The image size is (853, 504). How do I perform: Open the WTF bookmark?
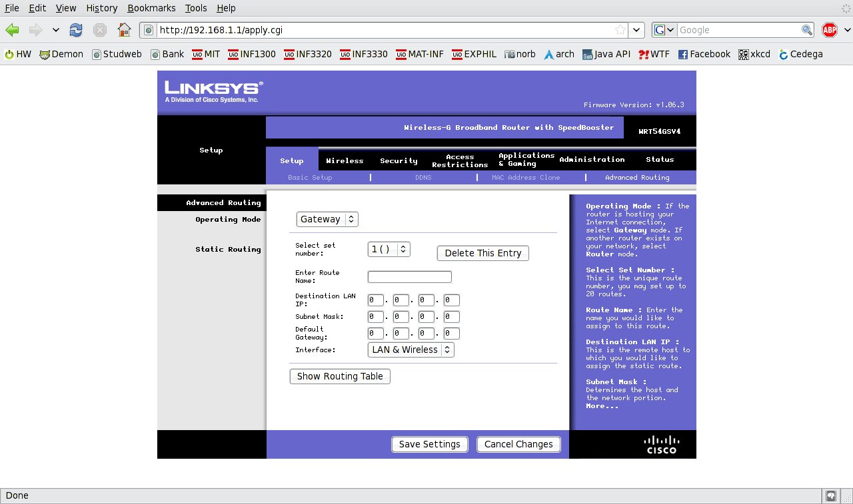(654, 54)
